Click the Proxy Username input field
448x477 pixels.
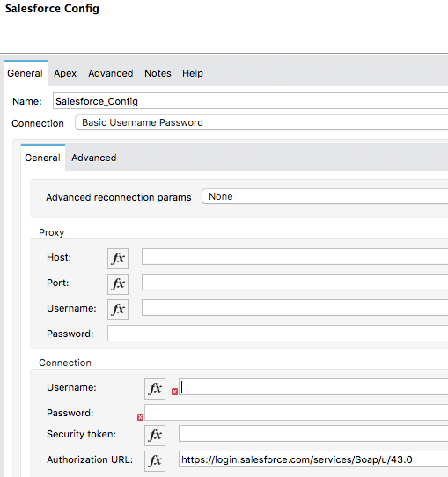[295, 307]
